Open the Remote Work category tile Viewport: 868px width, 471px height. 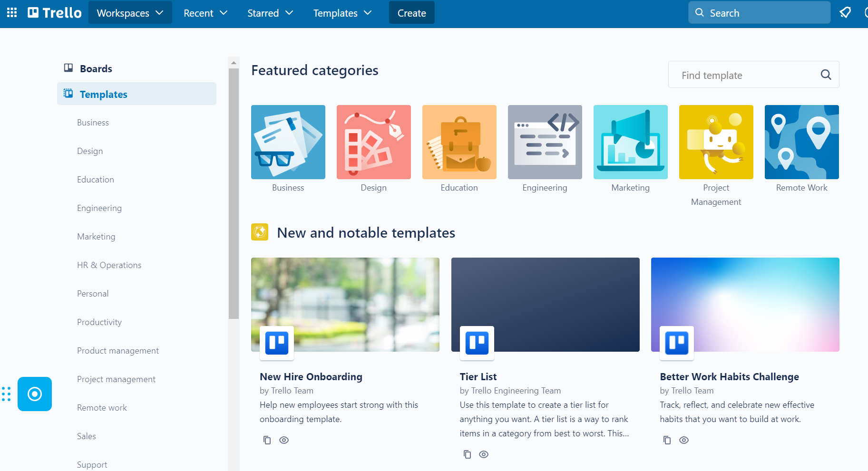point(802,142)
